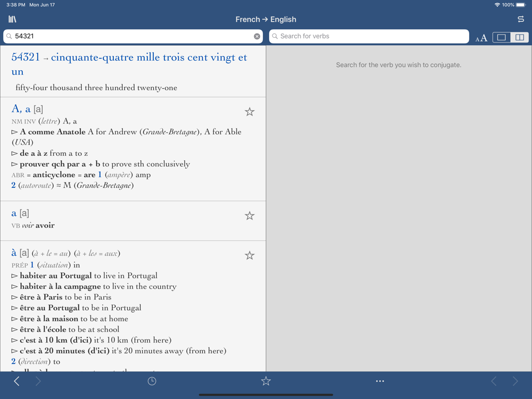Image resolution: width=532 pixels, height=399 pixels.
Task: Favorite the 'a' verb avoir entry
Action: pyautogui.click(x=250, y=215)
